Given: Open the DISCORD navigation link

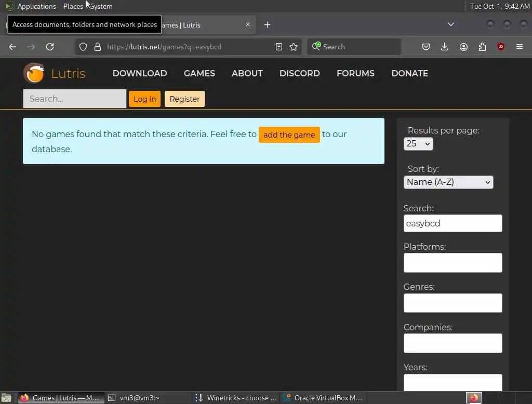Looking at the screenshot, I should pos(300,73).
